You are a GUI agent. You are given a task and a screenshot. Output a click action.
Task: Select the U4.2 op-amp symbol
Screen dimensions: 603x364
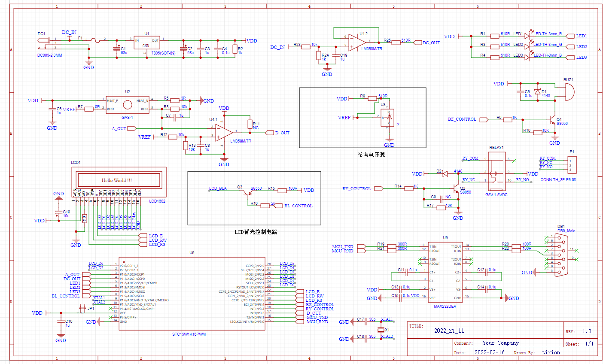pyautogui.click(x=357, y=42)
